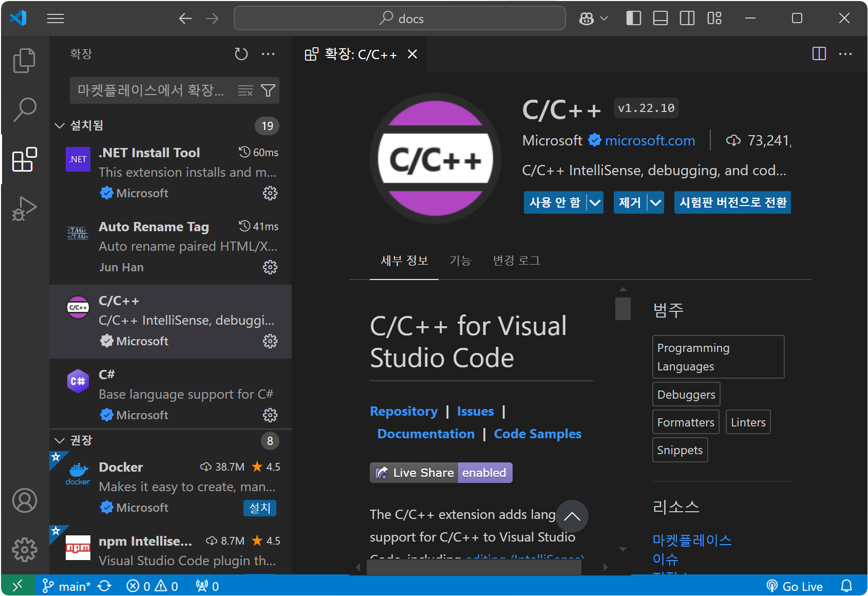Open dropdown arrow next to 사용 안 함
This screenshot has height=596, width=868.
coord(595,202)
